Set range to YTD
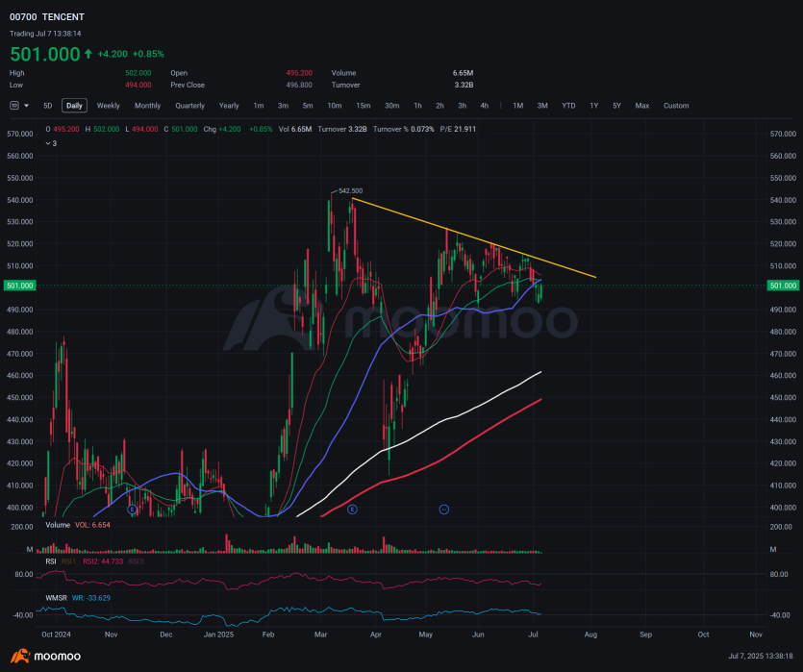The width and height of the screenshot is (803, 672). tap(568, 106)
